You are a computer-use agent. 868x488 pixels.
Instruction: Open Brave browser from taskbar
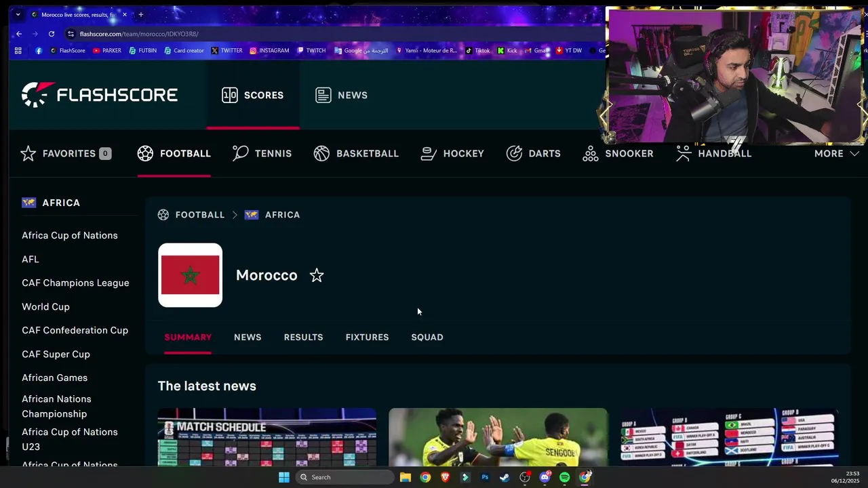(445, 477)
